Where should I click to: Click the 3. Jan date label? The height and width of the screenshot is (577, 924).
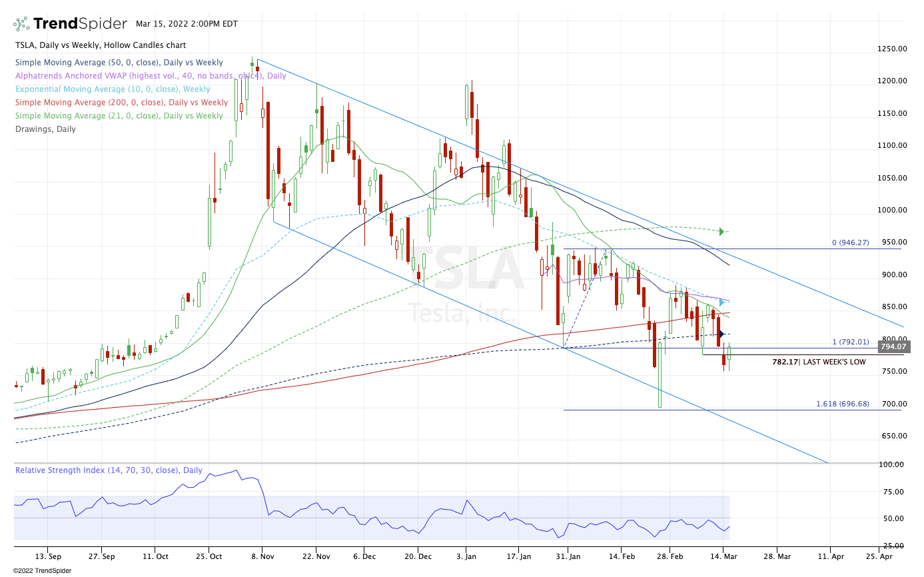[466, 556]
